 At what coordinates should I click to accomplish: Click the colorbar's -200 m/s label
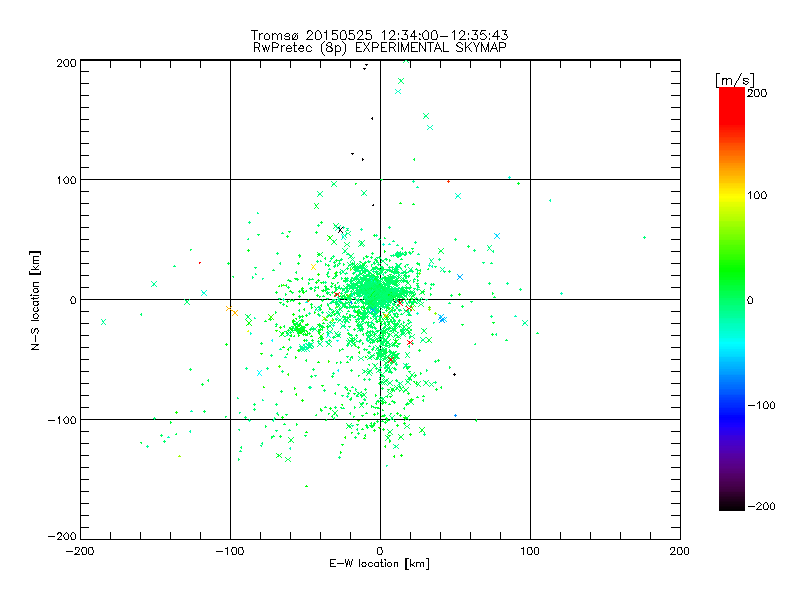pos(761,506)
